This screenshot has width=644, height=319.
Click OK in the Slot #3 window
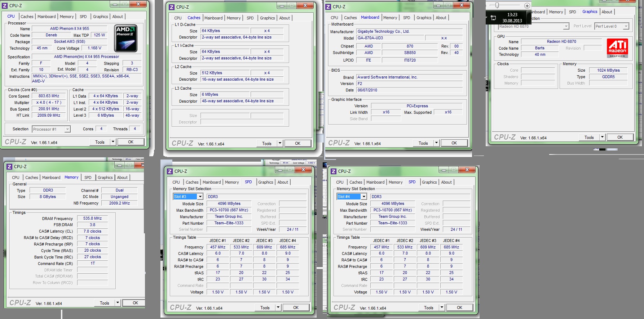point(296,307)
